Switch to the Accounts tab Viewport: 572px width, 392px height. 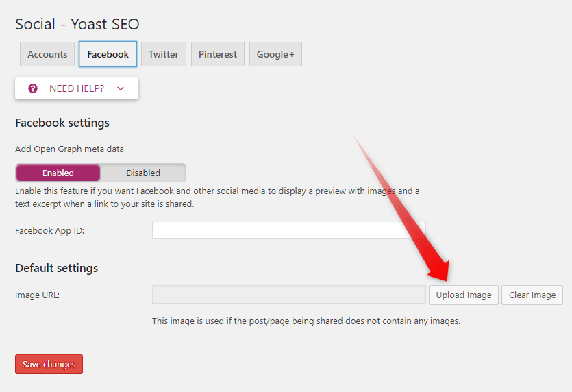(x=47, y=54)
